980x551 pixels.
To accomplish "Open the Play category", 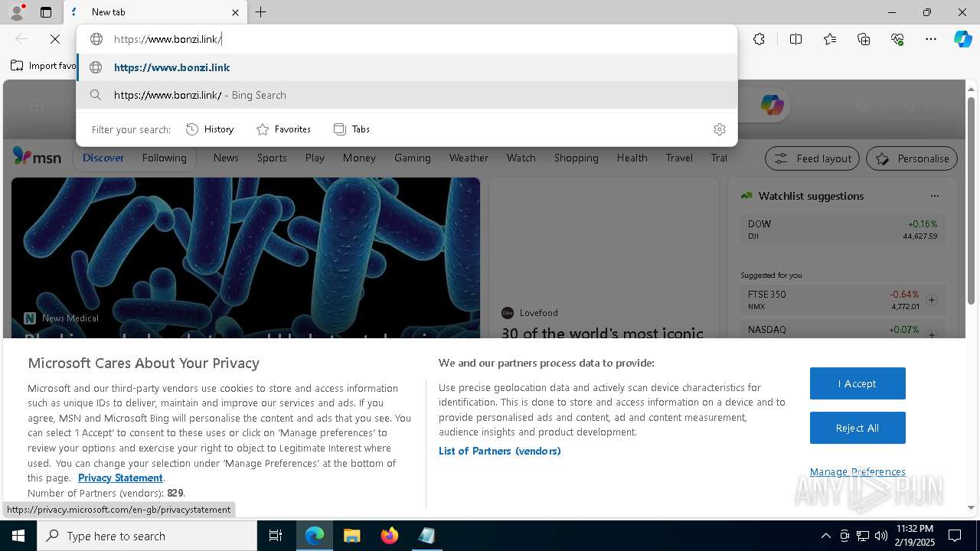I will click(315, 158).
